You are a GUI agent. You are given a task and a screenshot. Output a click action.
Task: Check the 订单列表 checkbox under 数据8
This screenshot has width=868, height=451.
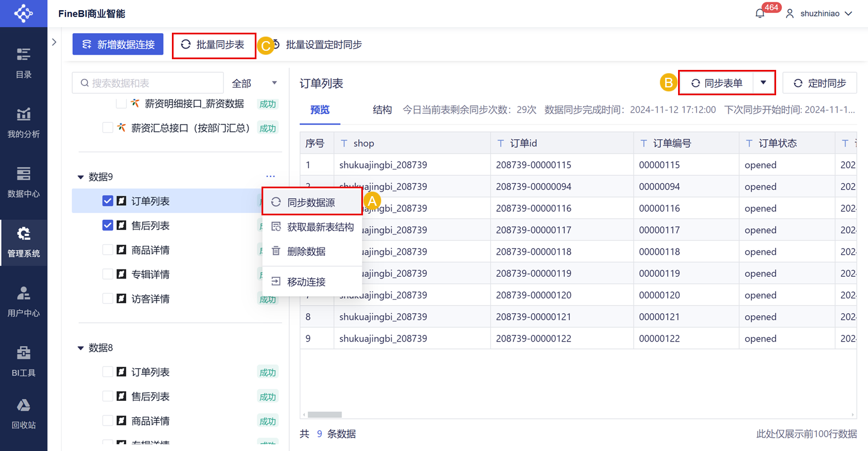click(108, 372)
